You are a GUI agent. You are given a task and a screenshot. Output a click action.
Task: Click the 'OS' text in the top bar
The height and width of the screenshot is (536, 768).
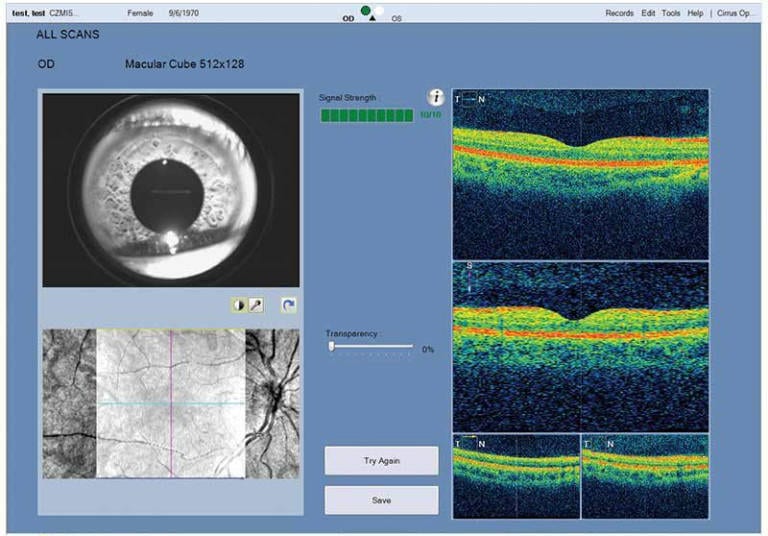[396, 19]
